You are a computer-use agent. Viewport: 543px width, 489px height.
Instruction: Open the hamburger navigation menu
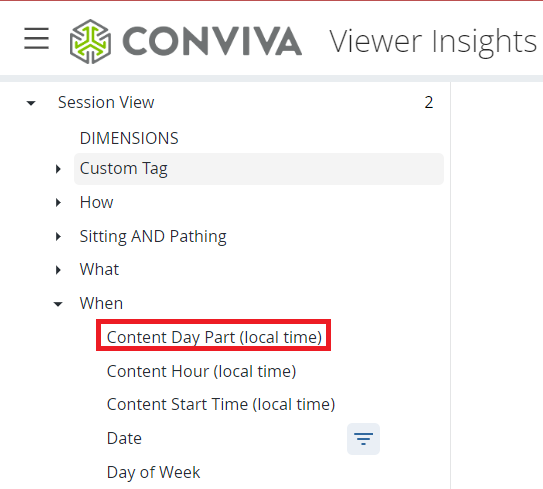[36, 38]
